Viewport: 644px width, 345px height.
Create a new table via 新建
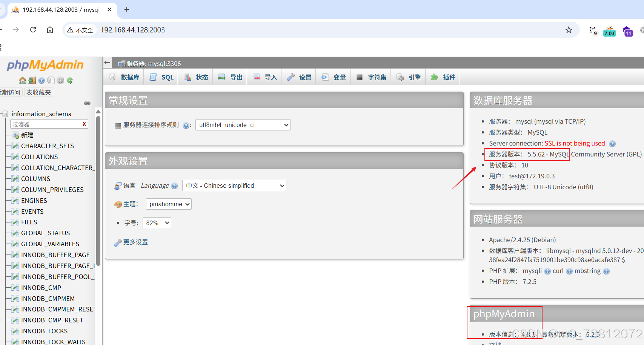click(x=27, y=135)
